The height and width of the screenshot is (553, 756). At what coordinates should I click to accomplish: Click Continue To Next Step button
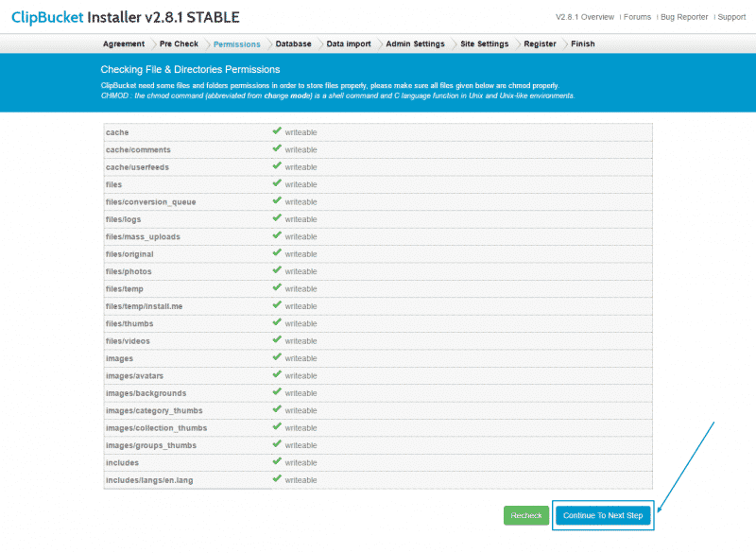coord(603,515)
